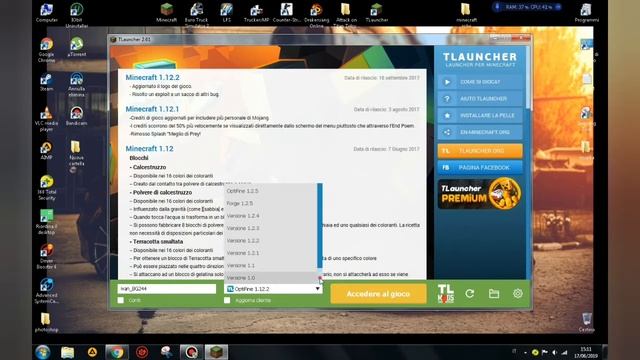Toggle the Aggiorna cliente checkbox
Image resolution: width=640 pixels, height=360 pixels.
[x=227, y=300]
